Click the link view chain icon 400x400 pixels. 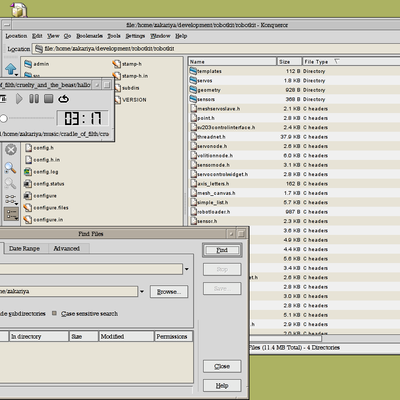point(10,199)
